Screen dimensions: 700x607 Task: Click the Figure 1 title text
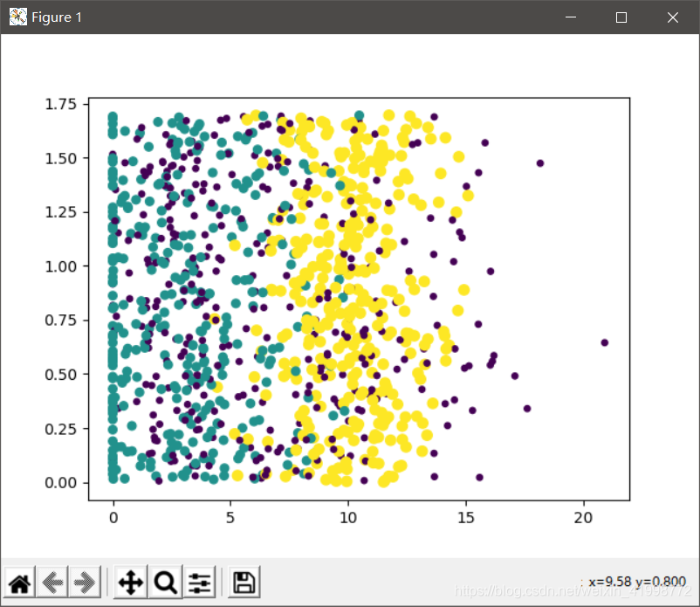(x=57, y=17)
